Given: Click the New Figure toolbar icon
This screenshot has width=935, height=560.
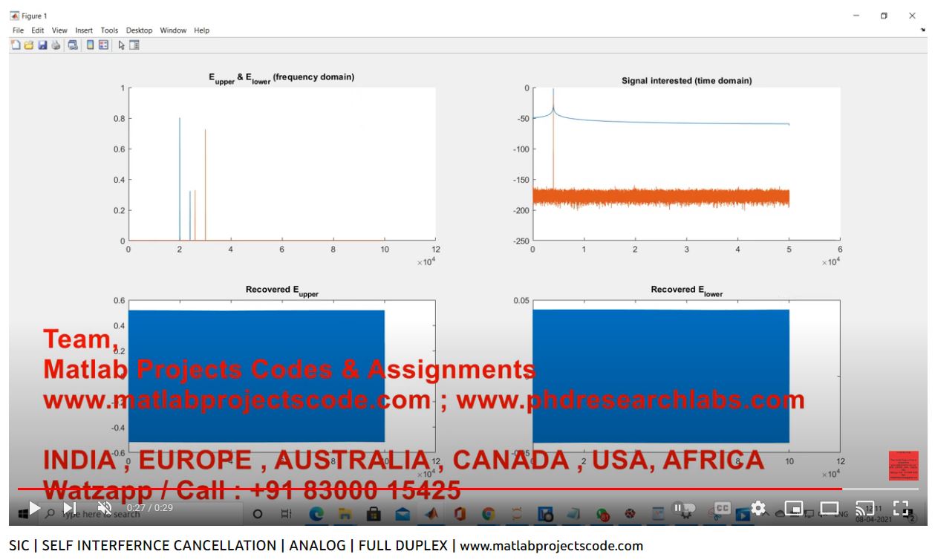Looking at the screenshot, I should pos(16,45).
